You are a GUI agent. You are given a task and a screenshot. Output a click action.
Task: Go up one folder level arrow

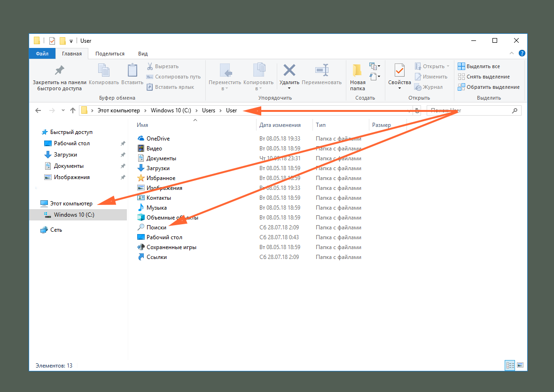point(73,110)
